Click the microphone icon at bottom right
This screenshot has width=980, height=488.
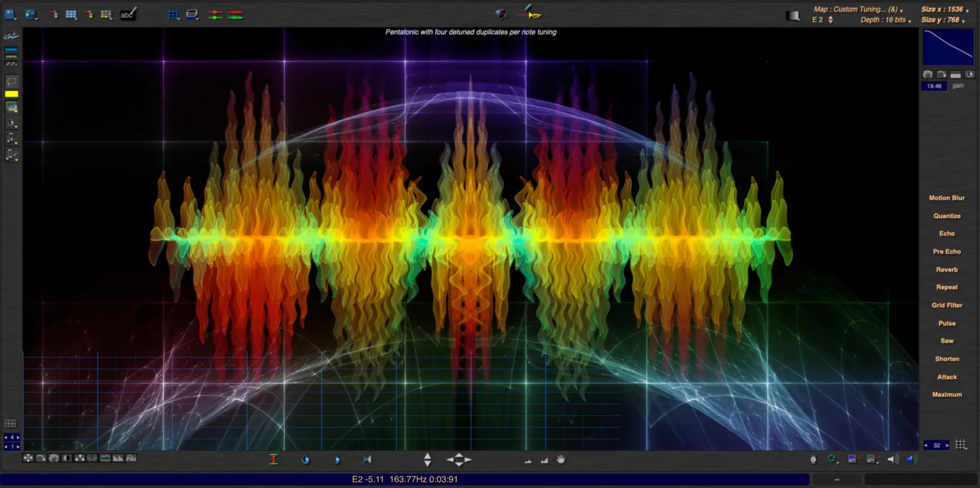click(813, 459)
